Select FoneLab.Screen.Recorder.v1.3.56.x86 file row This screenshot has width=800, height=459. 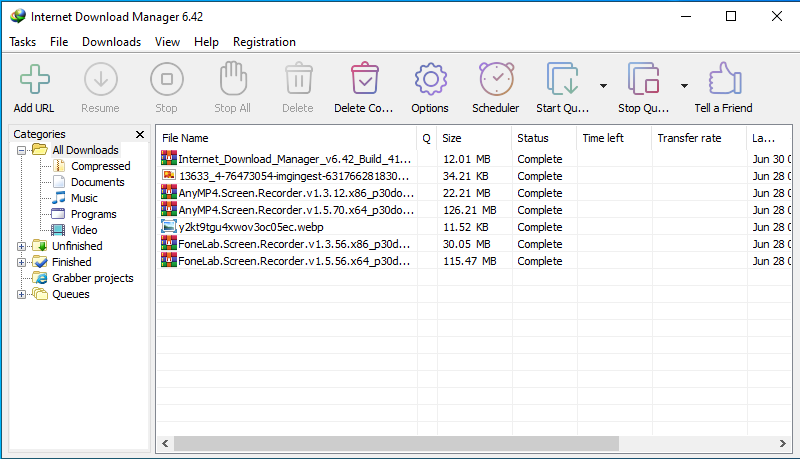coord(474,244)
